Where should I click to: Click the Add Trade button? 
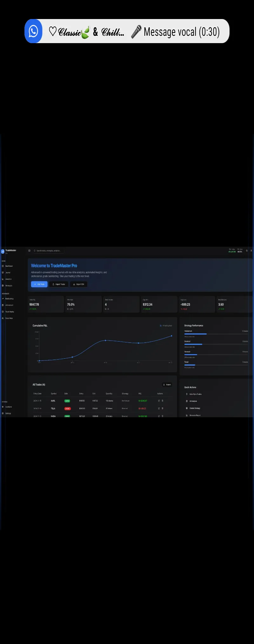[x=39, y=284]
